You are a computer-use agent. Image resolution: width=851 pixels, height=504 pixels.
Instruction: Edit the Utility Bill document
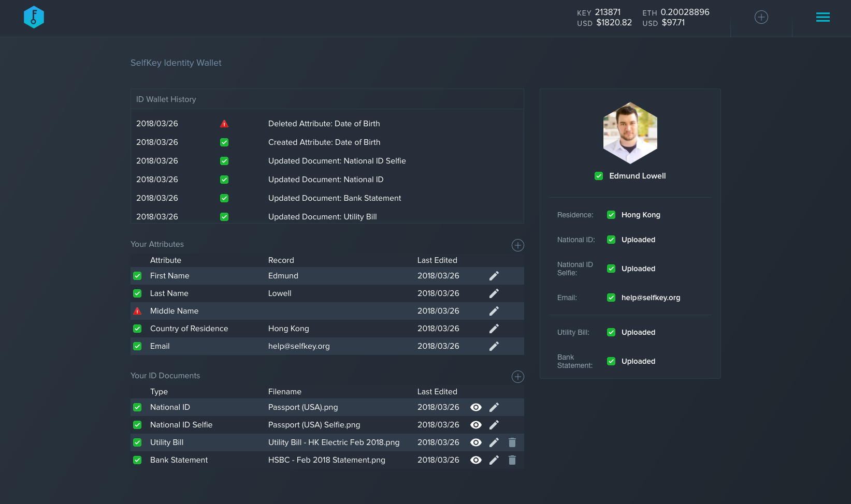(x=494, y=442)
